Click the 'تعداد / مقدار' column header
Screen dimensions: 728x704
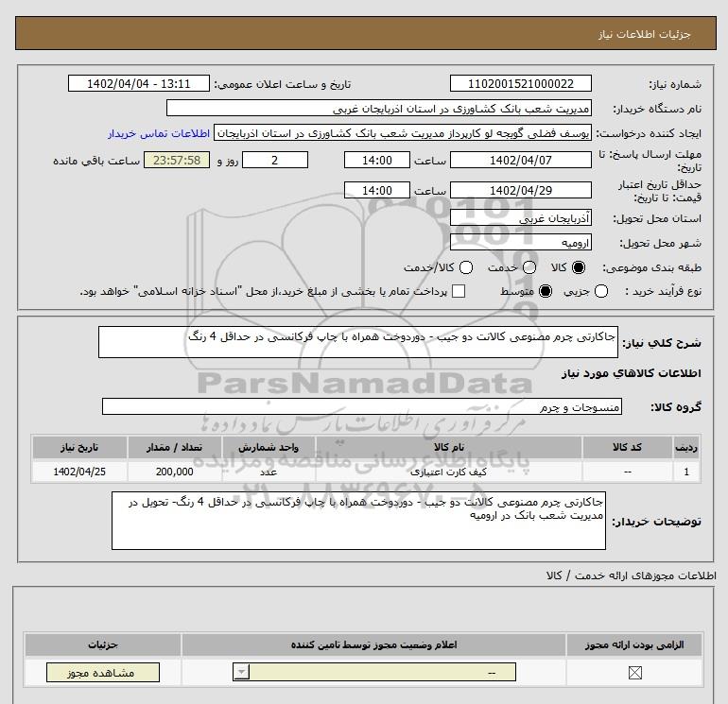(175, 447)
